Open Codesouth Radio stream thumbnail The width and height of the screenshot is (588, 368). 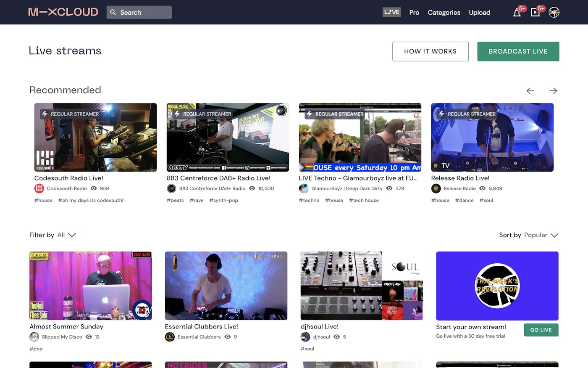coord(95,137)
